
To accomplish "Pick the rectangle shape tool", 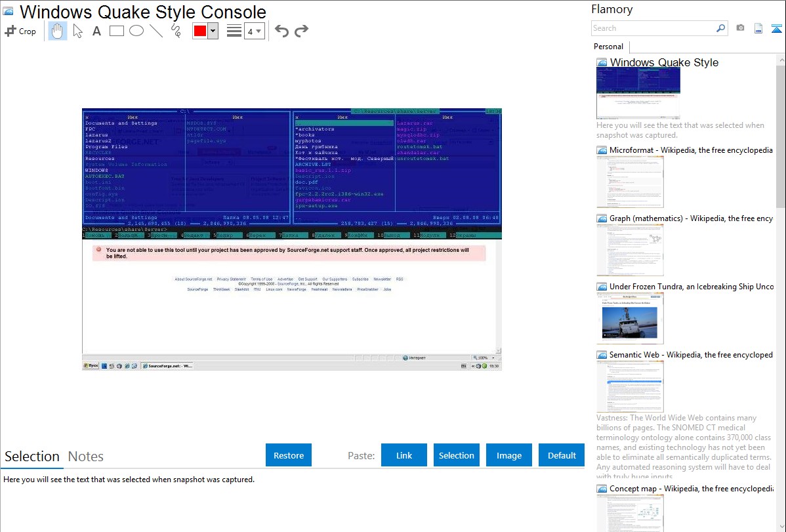I will [116, 31].
